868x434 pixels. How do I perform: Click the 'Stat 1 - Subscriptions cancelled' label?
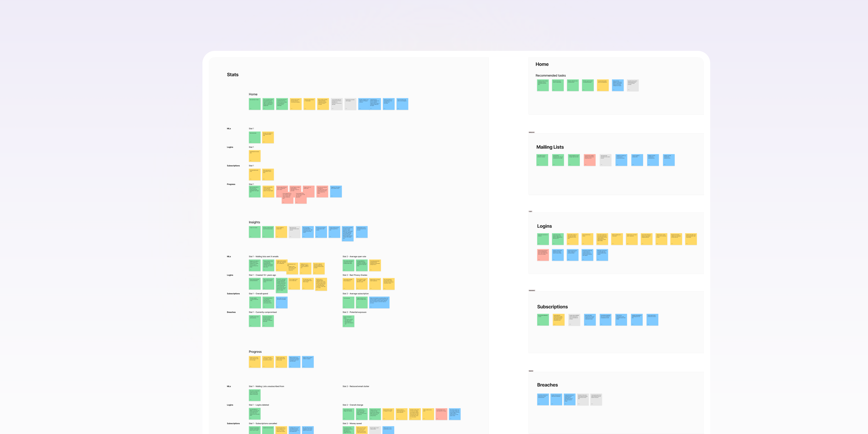[x=263, y=424]
